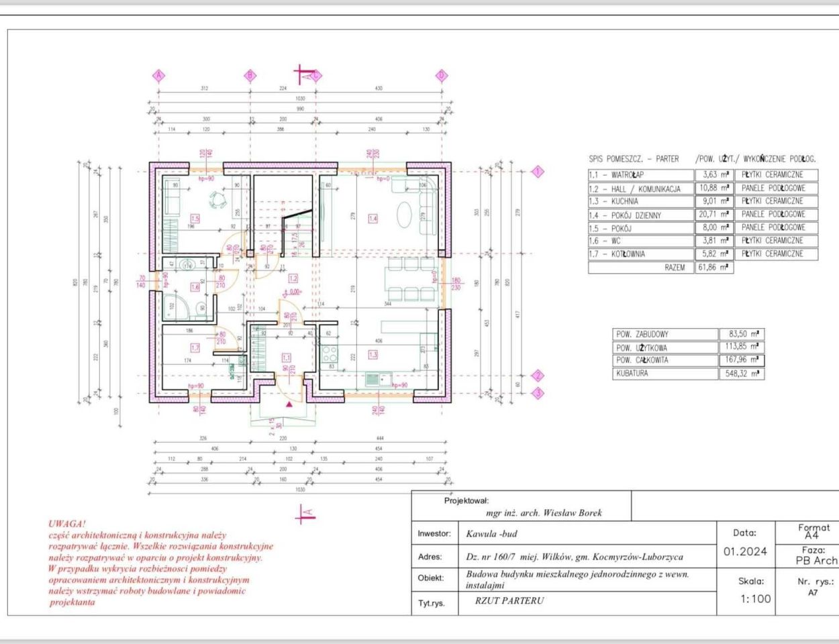Viewport: 839px width, 644px height.
Task: Click the '1.5 - POKÓJ' table row
Action: [x=703, y=228]
